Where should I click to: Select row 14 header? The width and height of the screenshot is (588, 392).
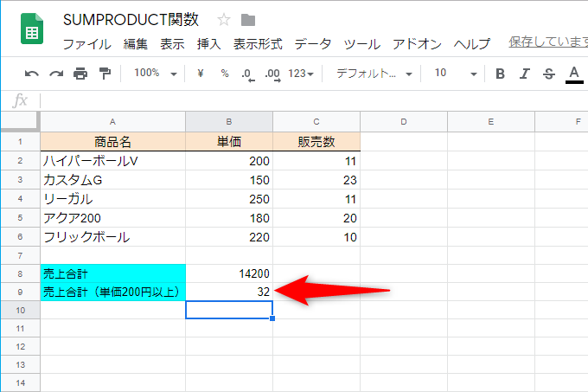[x=20, y=383]
